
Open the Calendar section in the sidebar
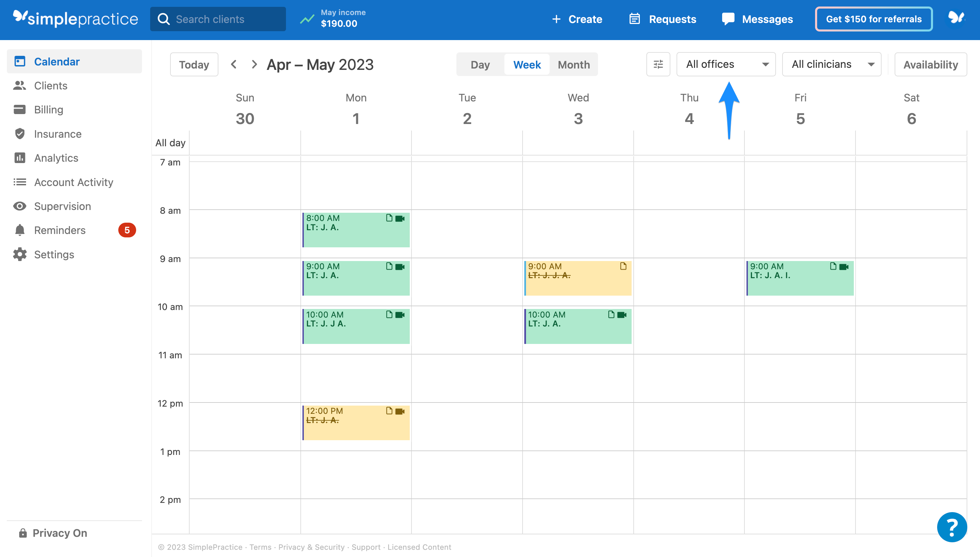click(57, 61)
